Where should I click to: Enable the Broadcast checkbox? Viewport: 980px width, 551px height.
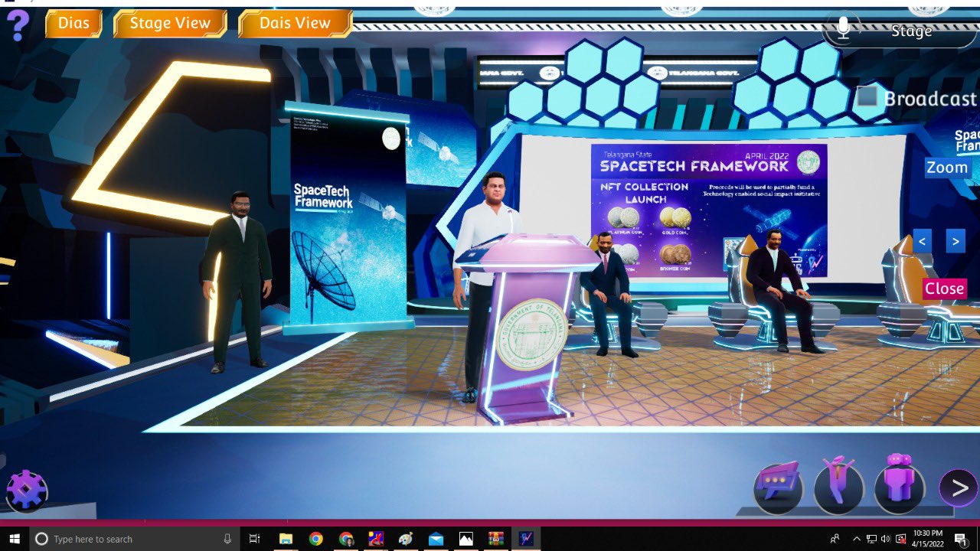pos(866,97)
